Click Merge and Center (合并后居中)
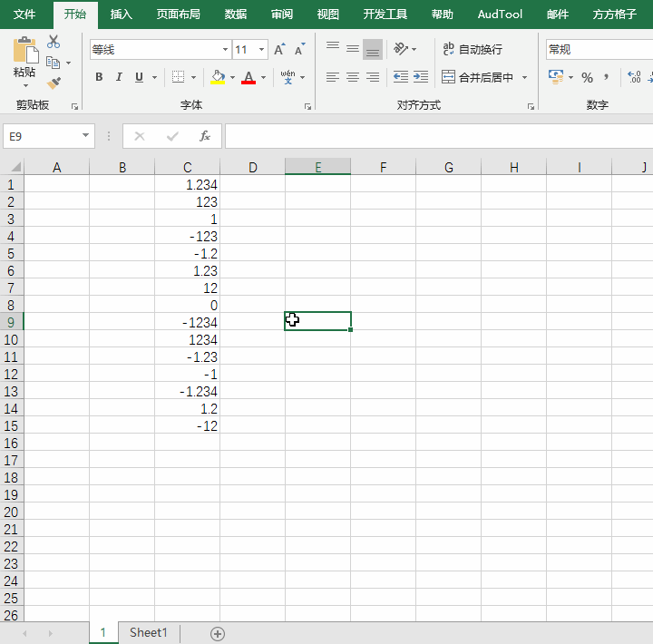The image size is (653, 644). [x=477, y=77]
